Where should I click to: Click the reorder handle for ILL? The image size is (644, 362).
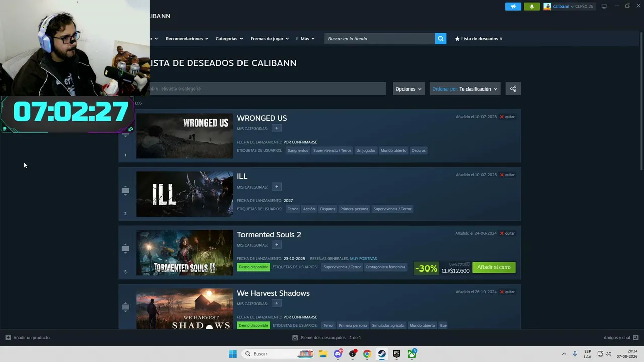click(x=125, y=190)
